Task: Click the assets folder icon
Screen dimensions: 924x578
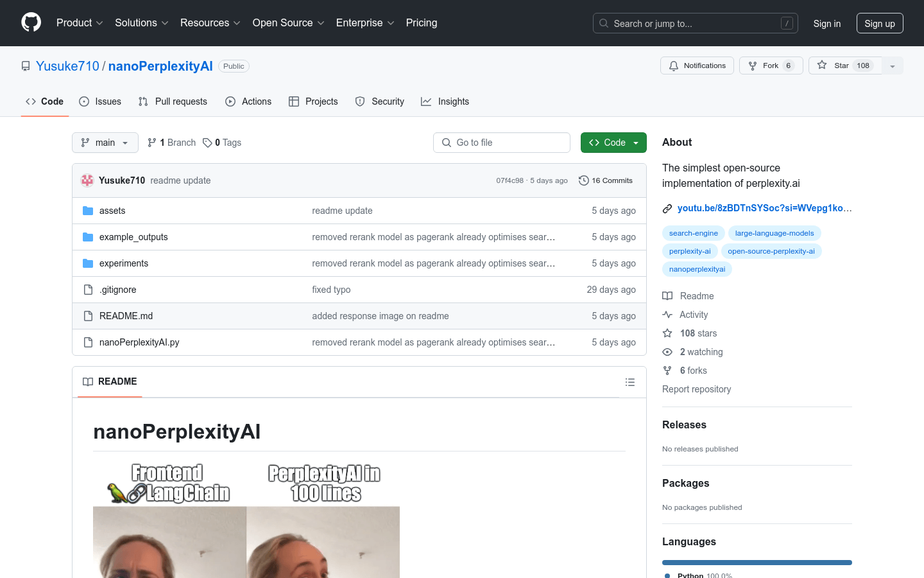Action: pos(88,211)
